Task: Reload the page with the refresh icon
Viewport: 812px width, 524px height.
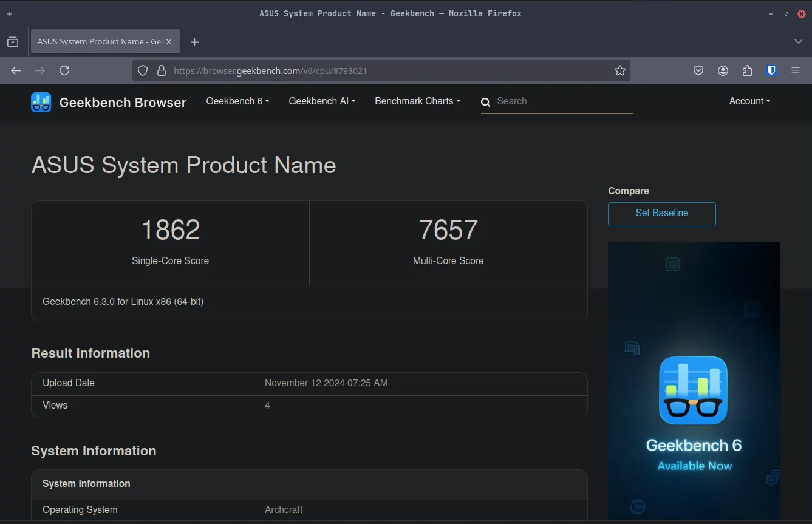Action: click(x=64, y=70)
